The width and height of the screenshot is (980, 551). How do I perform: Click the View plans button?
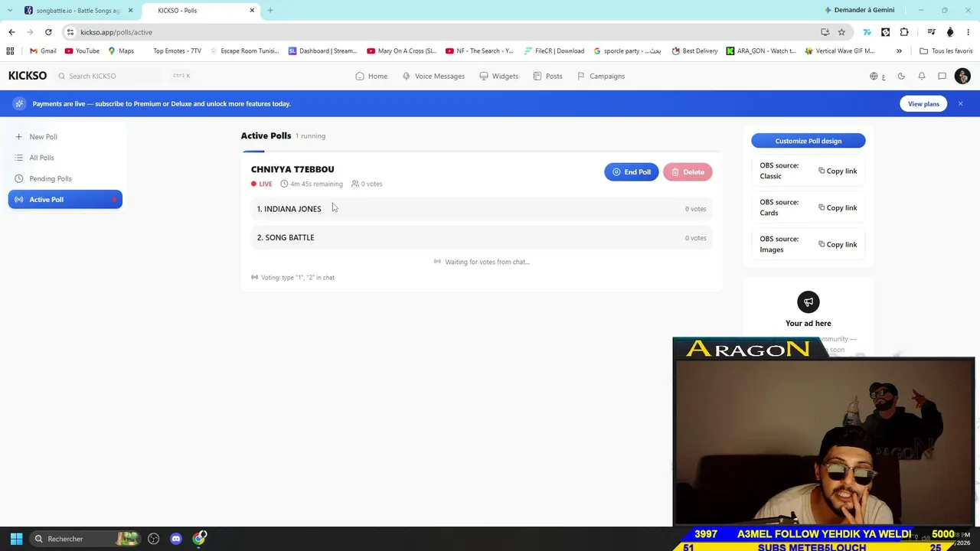point(923,104)
